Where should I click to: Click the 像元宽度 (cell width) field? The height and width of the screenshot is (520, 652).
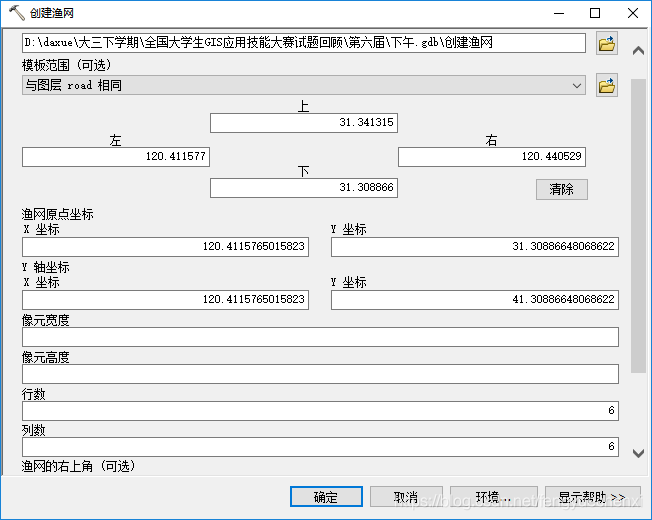pyautogui.click(x=320, y=337)
